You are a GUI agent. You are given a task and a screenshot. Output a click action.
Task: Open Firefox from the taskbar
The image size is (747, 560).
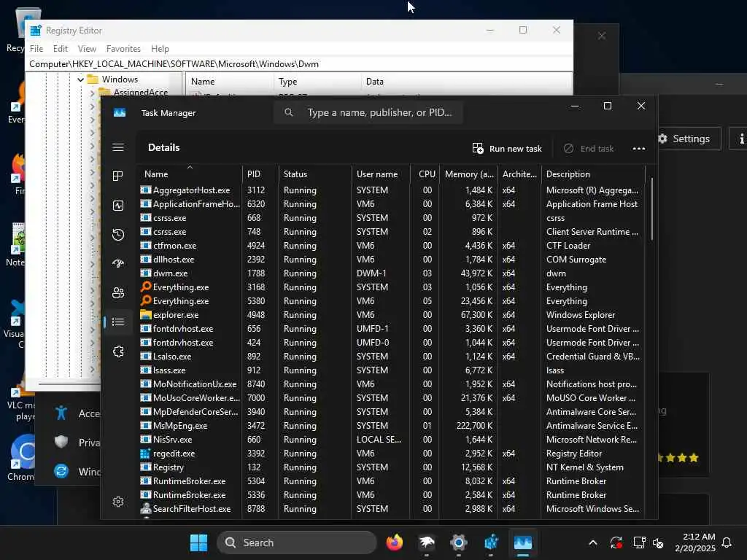pyautogui.click(x=395, y=542)
